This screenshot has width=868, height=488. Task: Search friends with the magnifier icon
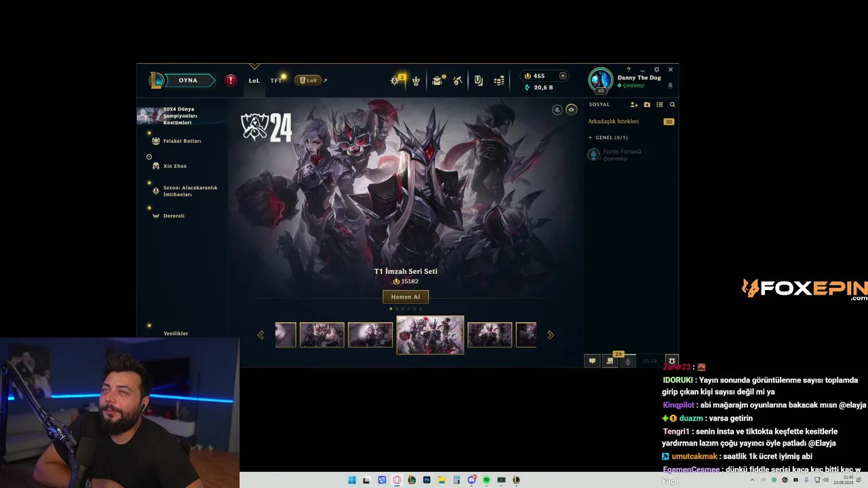click(x=672, y=105)
